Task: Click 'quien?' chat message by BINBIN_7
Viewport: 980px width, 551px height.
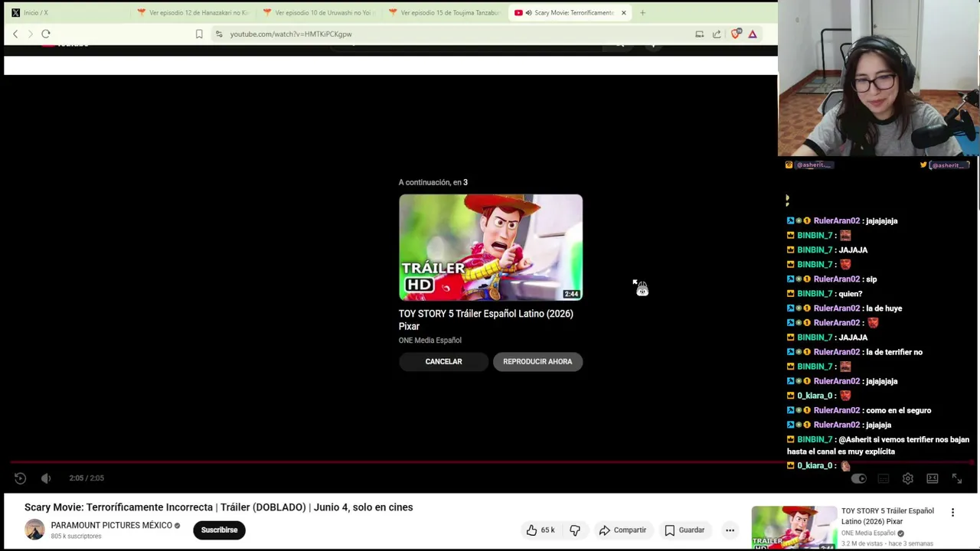Action: pyautogui.click(x=825, y=294)
